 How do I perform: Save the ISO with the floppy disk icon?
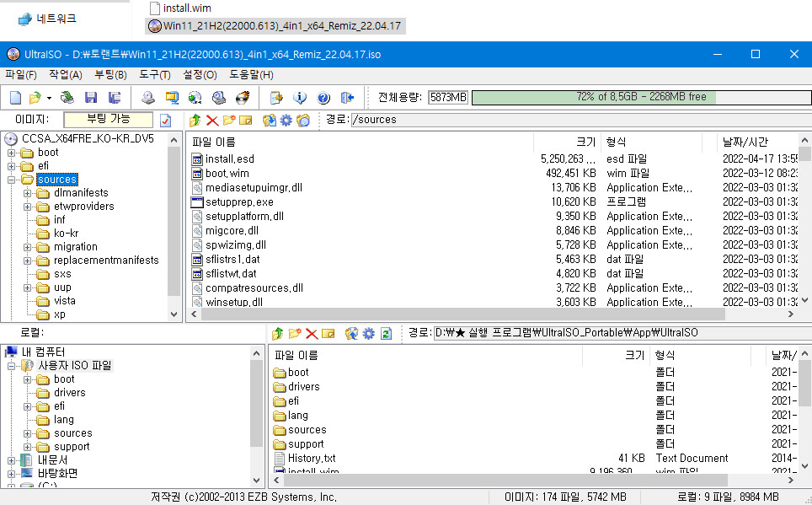[91, 97]
